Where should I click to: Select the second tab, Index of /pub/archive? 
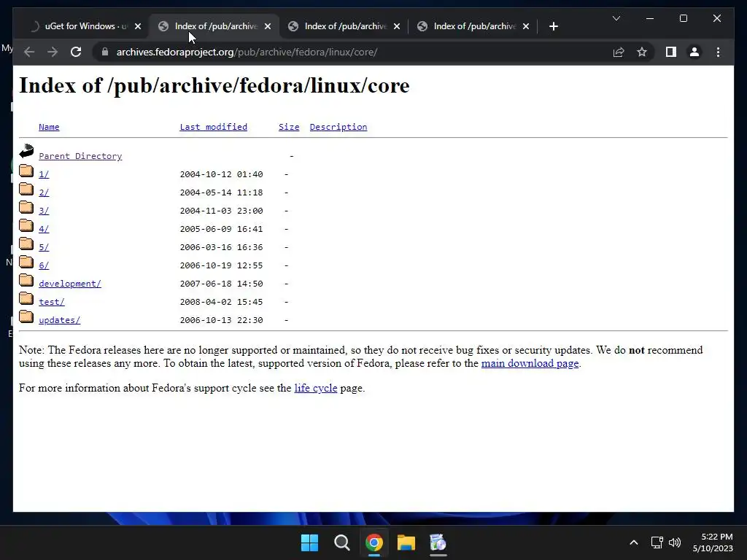[x=214, y=26]
